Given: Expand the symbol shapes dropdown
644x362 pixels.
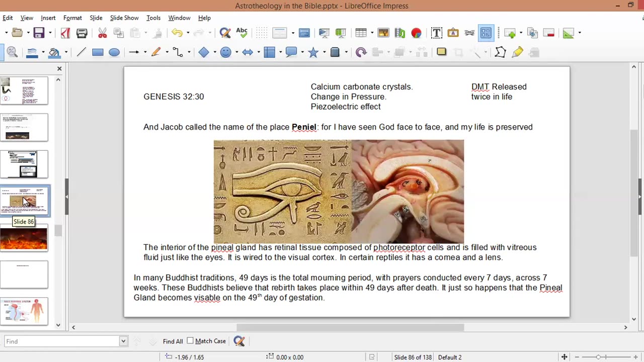Looking at the screenshot, I should point(237,52).
